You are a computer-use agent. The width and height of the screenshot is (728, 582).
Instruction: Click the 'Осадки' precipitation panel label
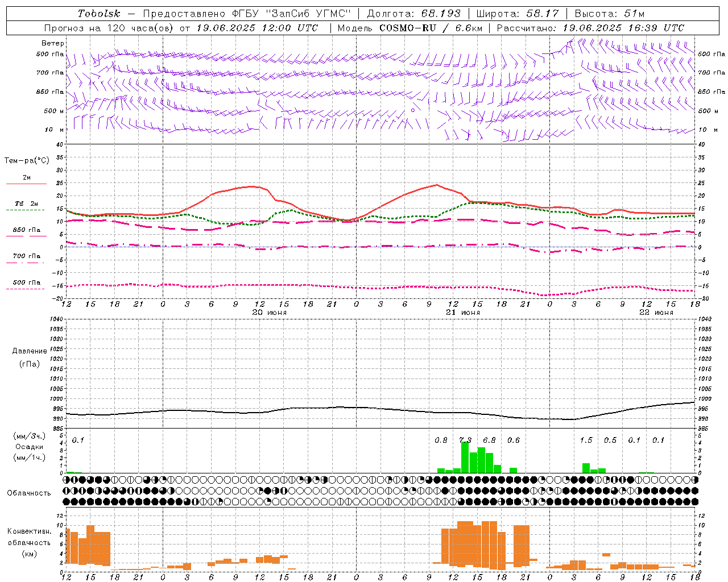(30, 447)
